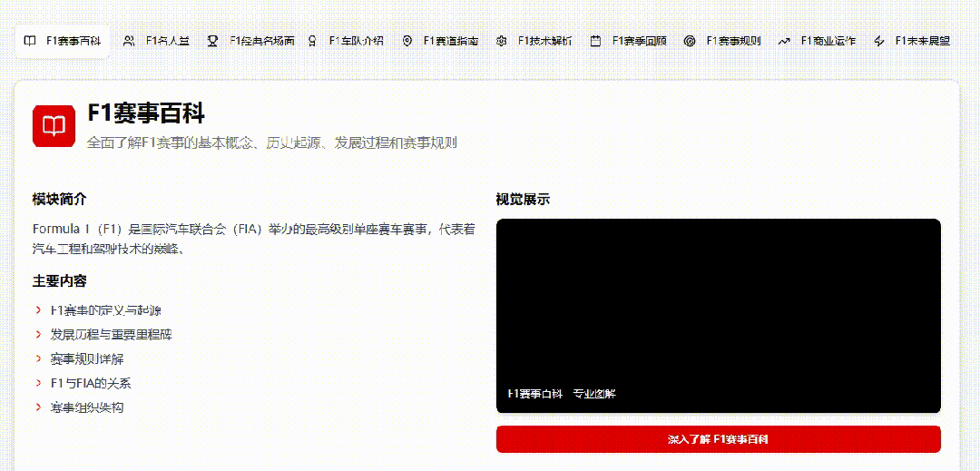Select the F1赛道指南 tab

tap(440, 41)
